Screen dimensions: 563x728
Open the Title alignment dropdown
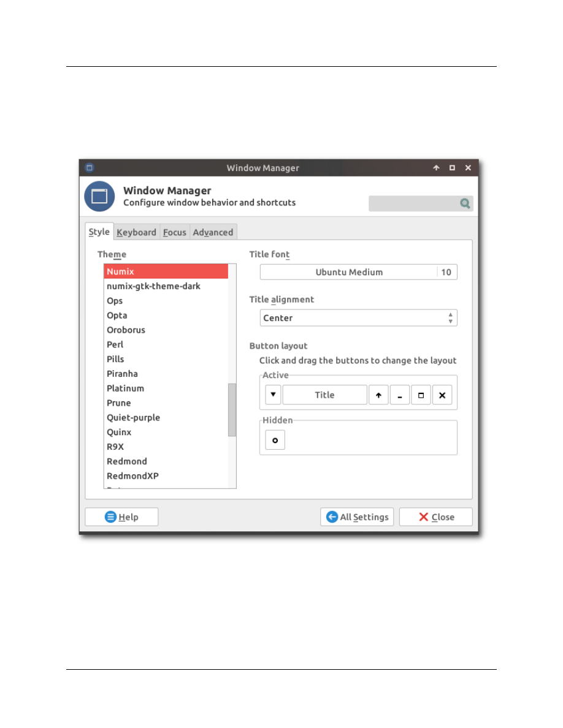pyautogui.click(x=358, y=318)
